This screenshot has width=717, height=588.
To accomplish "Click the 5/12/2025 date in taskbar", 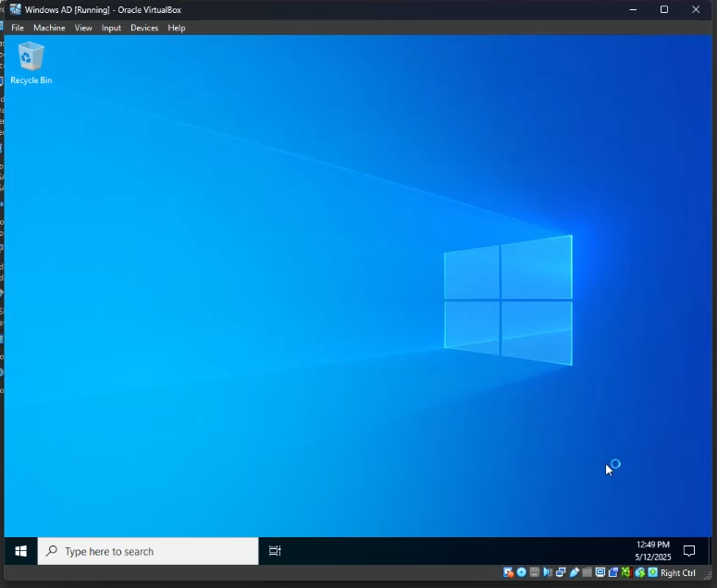I will pos(653,557).
